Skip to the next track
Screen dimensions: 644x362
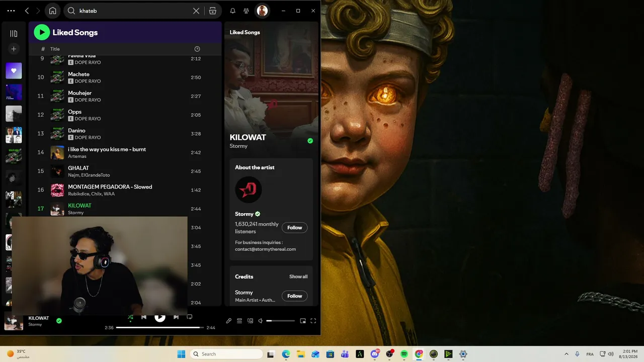176,317
